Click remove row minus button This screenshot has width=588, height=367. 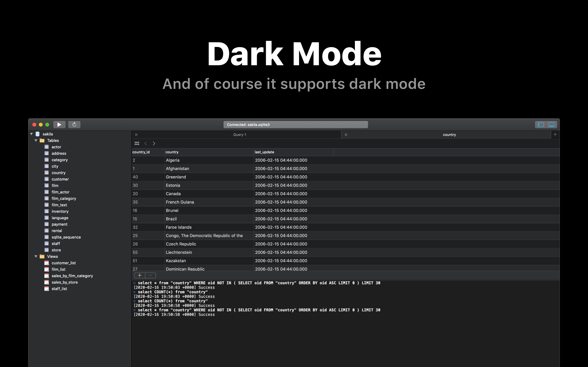click(150, 275)
